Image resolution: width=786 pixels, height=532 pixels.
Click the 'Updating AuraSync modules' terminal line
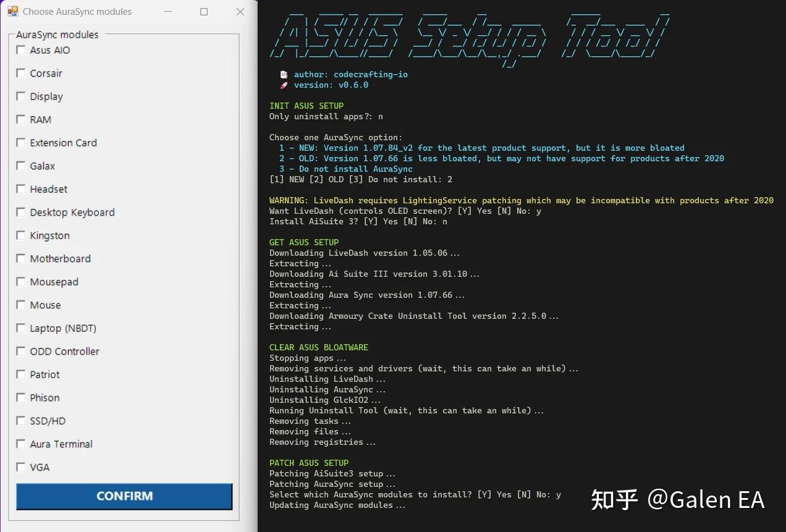click(x=337, y=505)
